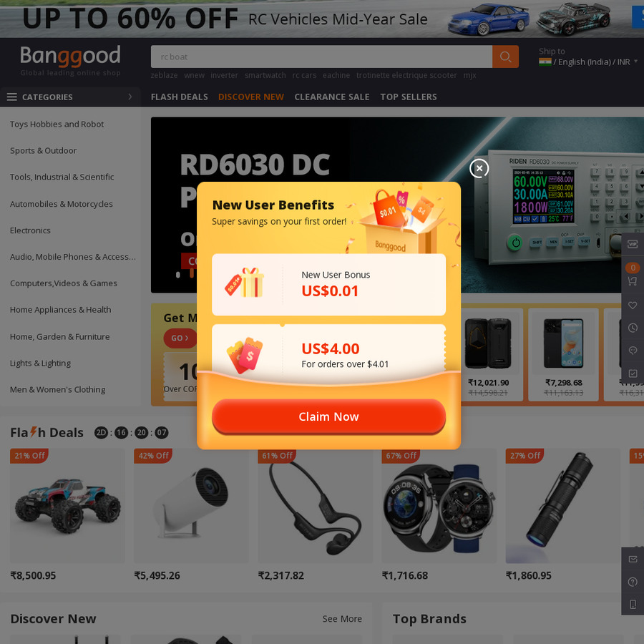Click the orange search magnifier button

[505, 57]
